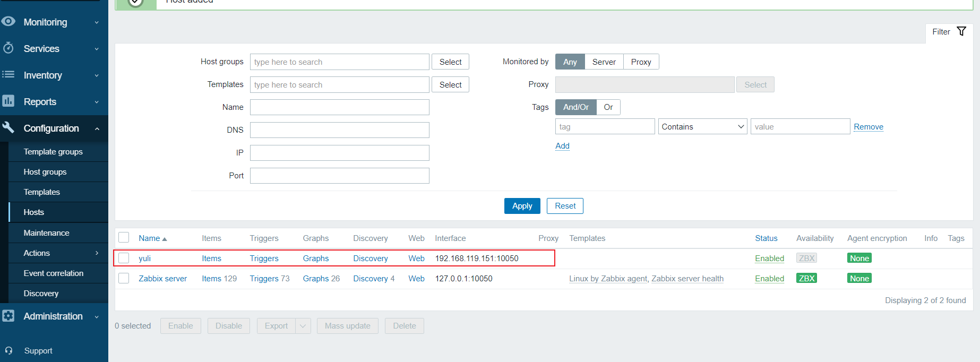Set Monitored by to Server

pyautogui.click(x=604, y=62)
